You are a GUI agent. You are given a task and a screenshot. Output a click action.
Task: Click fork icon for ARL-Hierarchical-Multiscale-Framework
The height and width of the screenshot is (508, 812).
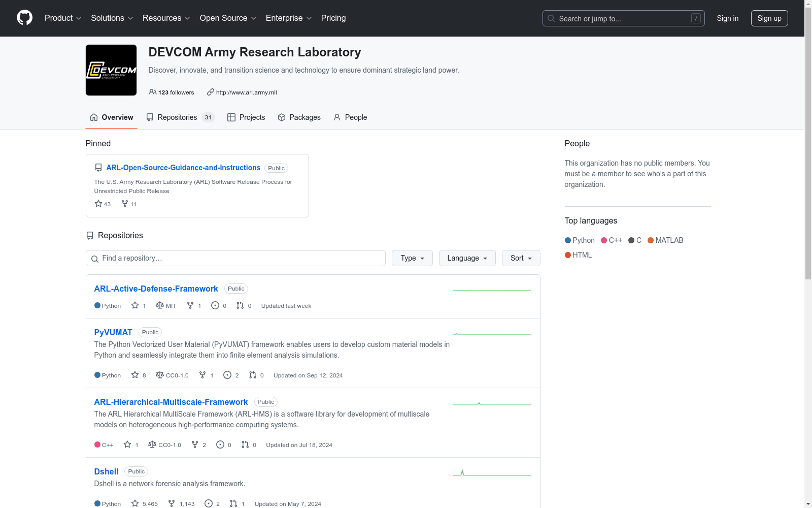point(195,444)
